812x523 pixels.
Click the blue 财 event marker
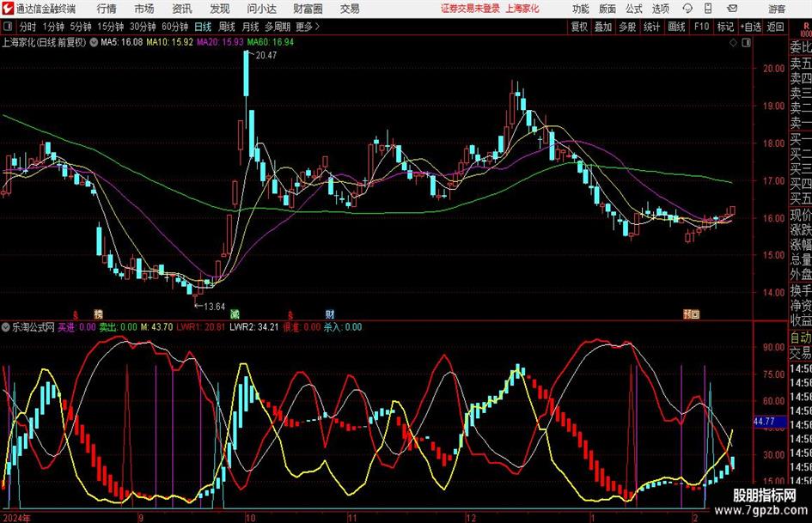click(330, 313)
